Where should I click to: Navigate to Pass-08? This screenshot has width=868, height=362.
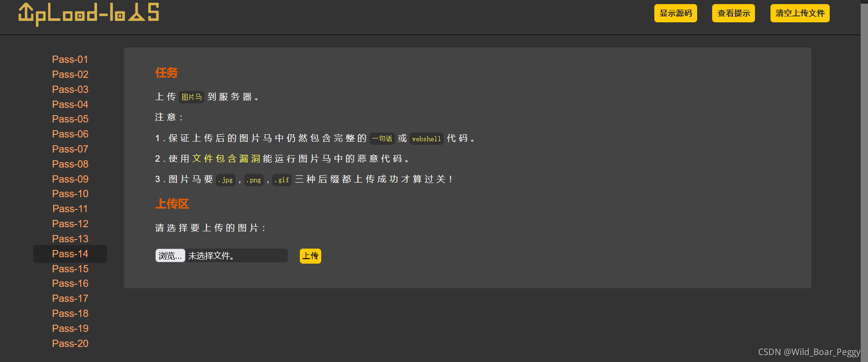(x=70, y=164)
